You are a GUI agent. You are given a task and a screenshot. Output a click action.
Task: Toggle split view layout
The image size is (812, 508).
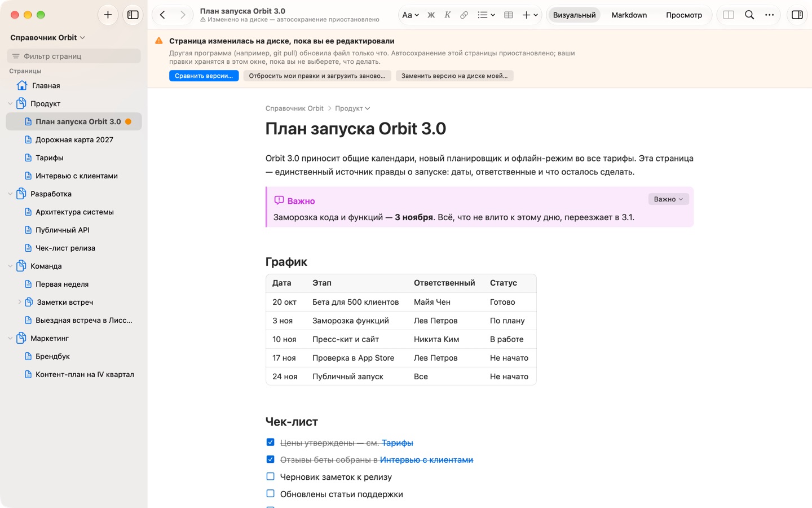[x=729, y=15]
